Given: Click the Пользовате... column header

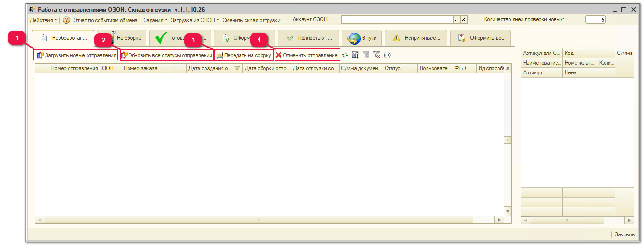Looking at the screenshot, I should 435,68.
